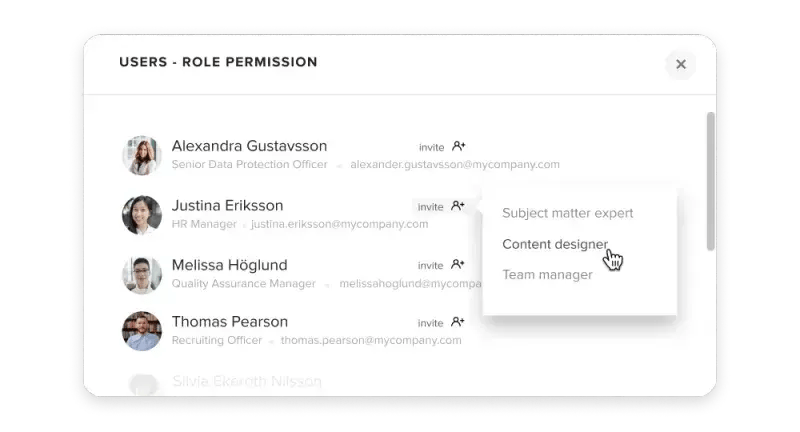Viewport: 800px width, 432px height.
Task: Click alexander.gustavsson@mycompany.com email
Action: [455, 164]
